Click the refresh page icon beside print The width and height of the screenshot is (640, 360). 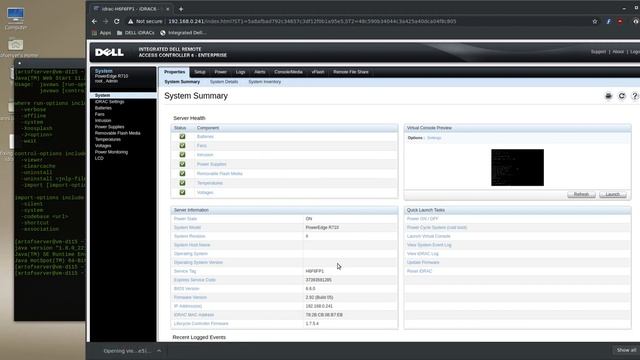(622, 96)
